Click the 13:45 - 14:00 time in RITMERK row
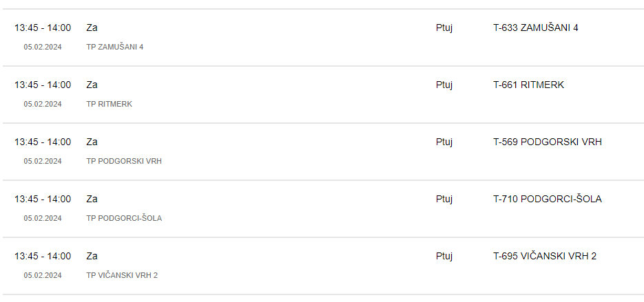 pos(43,85)
